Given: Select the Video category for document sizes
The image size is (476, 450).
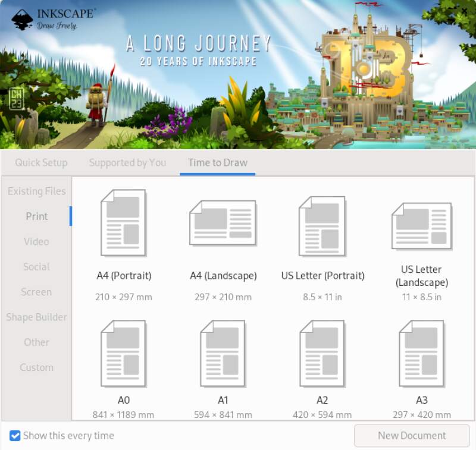Looking at the screenshot, I should [x=36, y=241].
